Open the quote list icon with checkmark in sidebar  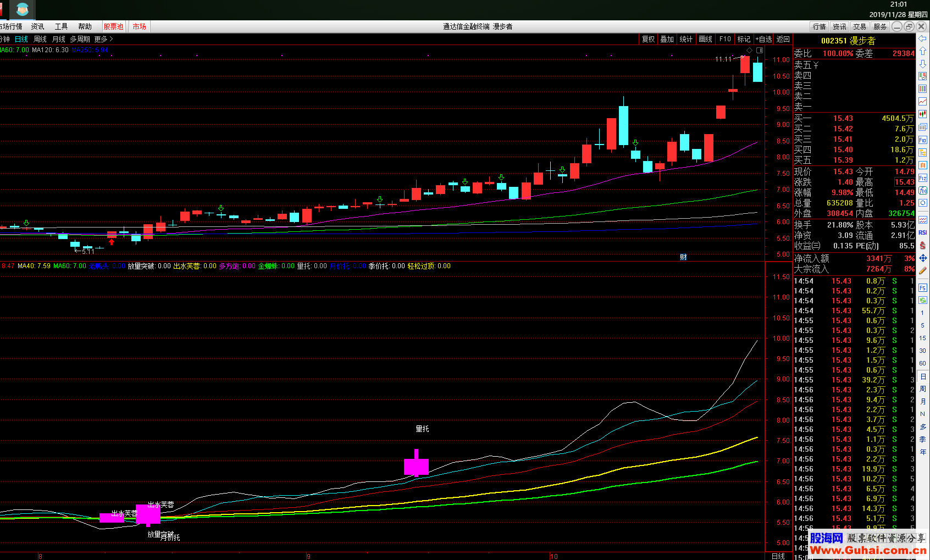[922, 76]
